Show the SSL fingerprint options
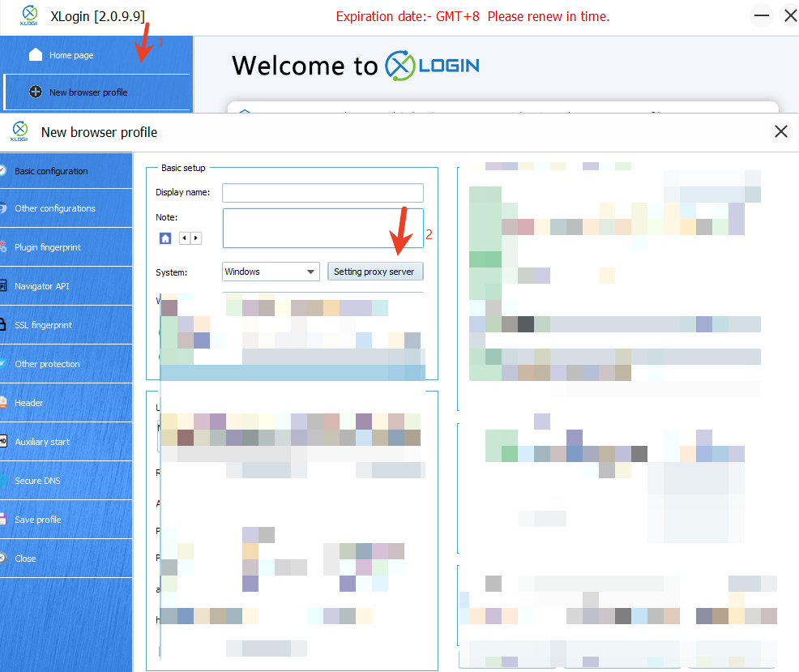Image resolution: width=799 pixels, height=672 pixels. (x=66, y=325)
